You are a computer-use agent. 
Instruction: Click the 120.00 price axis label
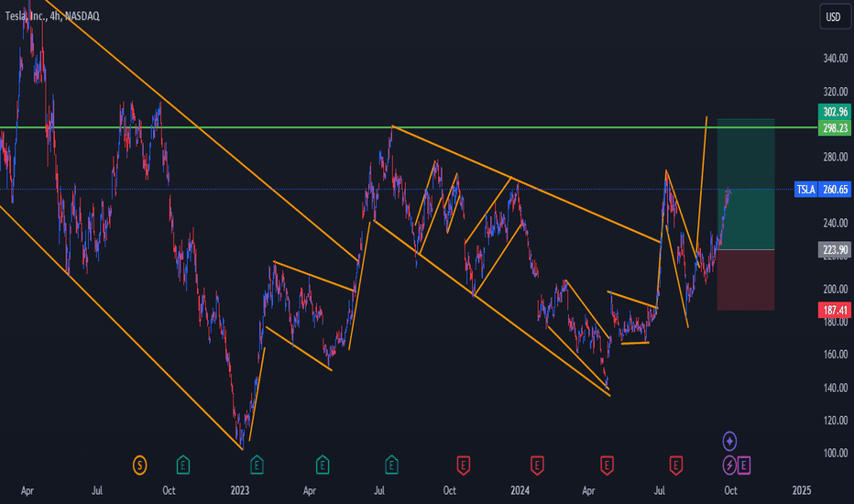point(835,420)
